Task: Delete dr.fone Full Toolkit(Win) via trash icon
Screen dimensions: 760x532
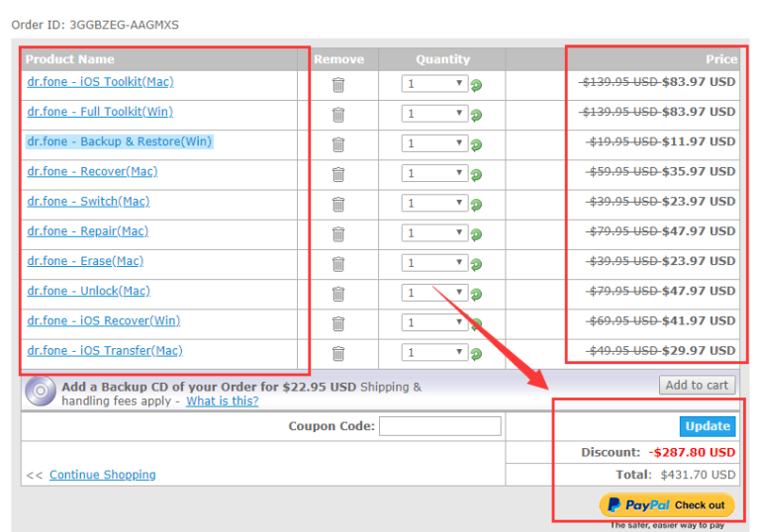Action: point(338,115)
